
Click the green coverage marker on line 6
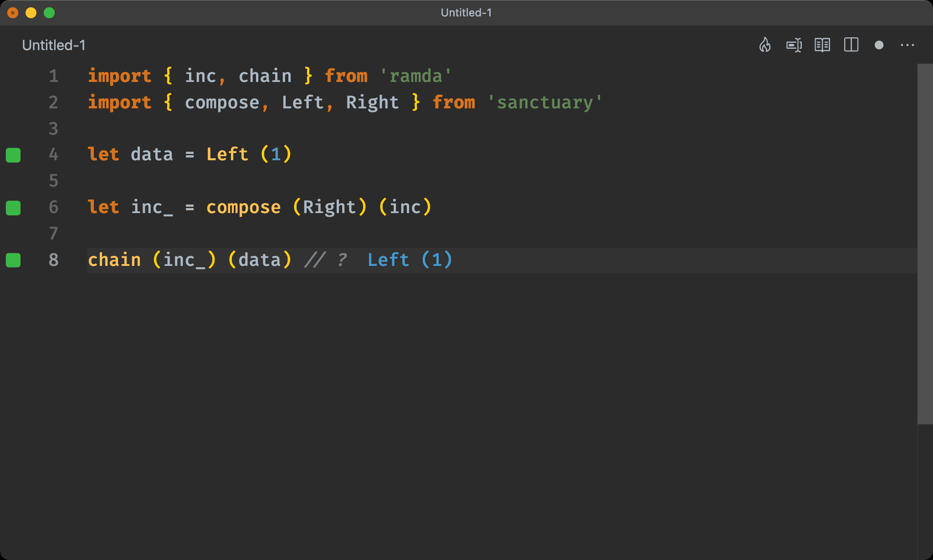pyautogui.click(x=13, y=208)
